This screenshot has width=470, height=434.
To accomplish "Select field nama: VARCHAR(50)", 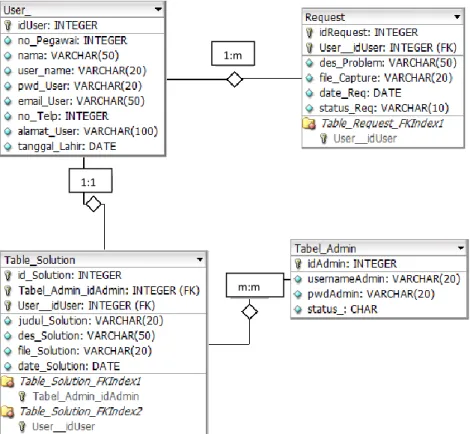I will point(68,56).
